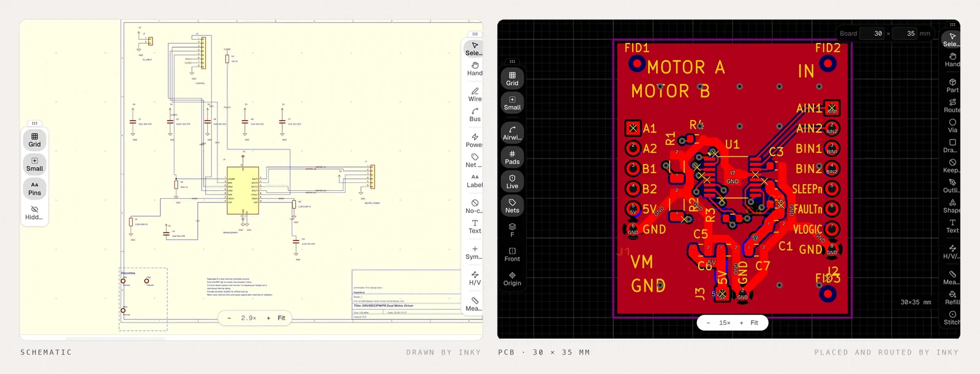Select the schematic Select tool

[x=474, y=49]
